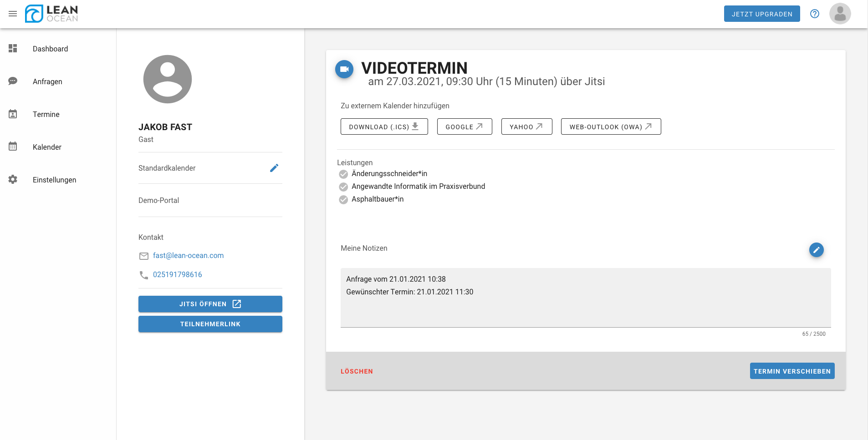
Task: Click Jakob Fast's profile picture
Action: (168, 79)
